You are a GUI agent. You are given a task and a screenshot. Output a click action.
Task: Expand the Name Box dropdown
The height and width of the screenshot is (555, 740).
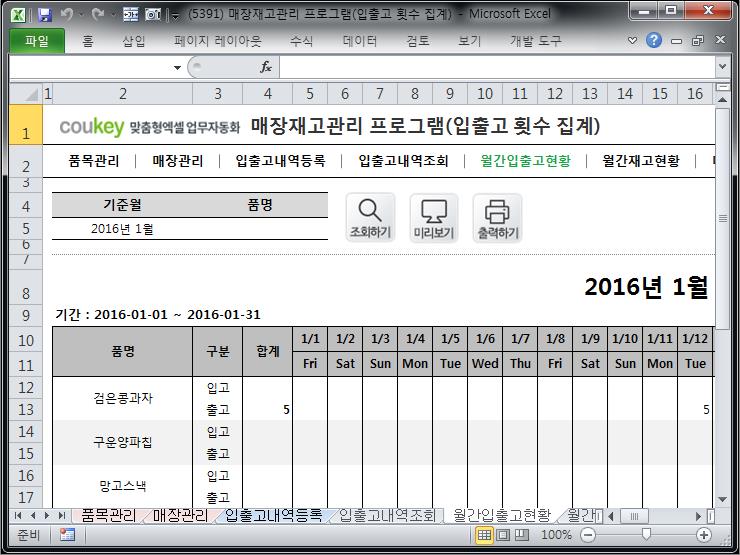click(177, 67)
